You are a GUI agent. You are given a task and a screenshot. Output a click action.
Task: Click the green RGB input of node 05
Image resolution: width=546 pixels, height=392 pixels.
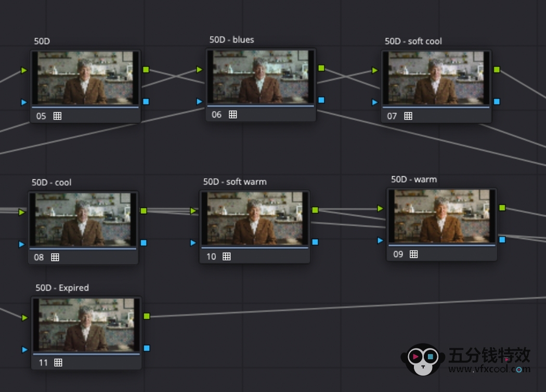coord(24,70)
